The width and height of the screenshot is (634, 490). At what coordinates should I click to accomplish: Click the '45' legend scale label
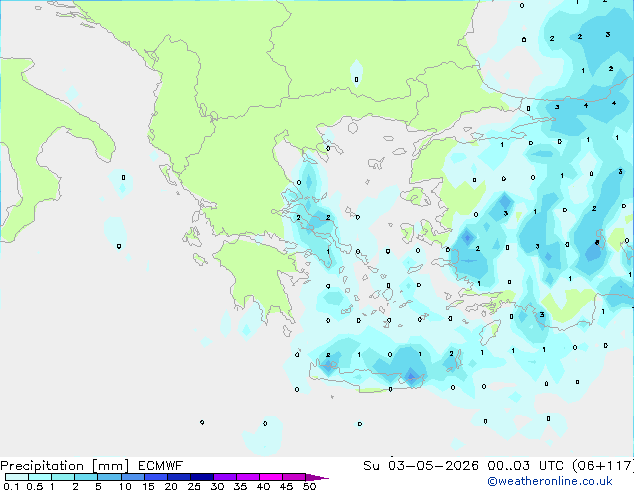[286, 486]
